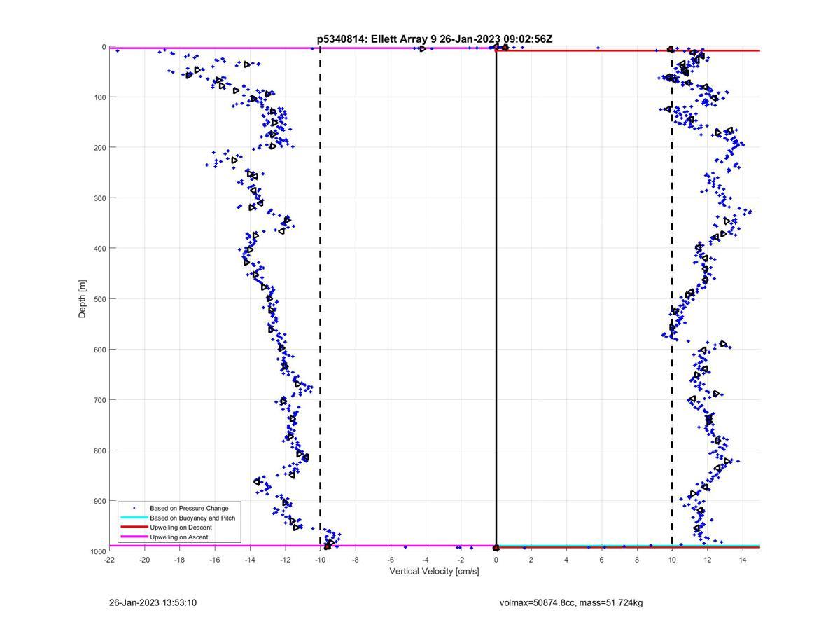
Task: Click velocity tick label '-22'
Action: (109, 560)
